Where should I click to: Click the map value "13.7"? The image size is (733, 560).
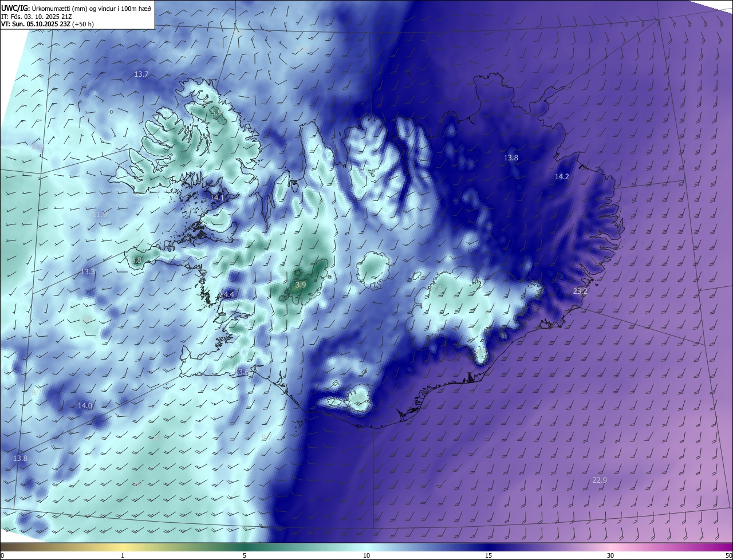click(x=141, y=74)
